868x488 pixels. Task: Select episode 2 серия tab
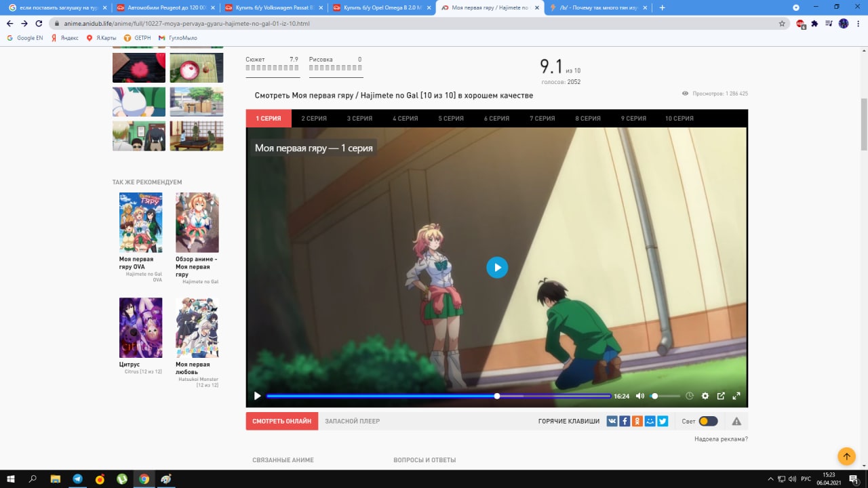point(314,119)
